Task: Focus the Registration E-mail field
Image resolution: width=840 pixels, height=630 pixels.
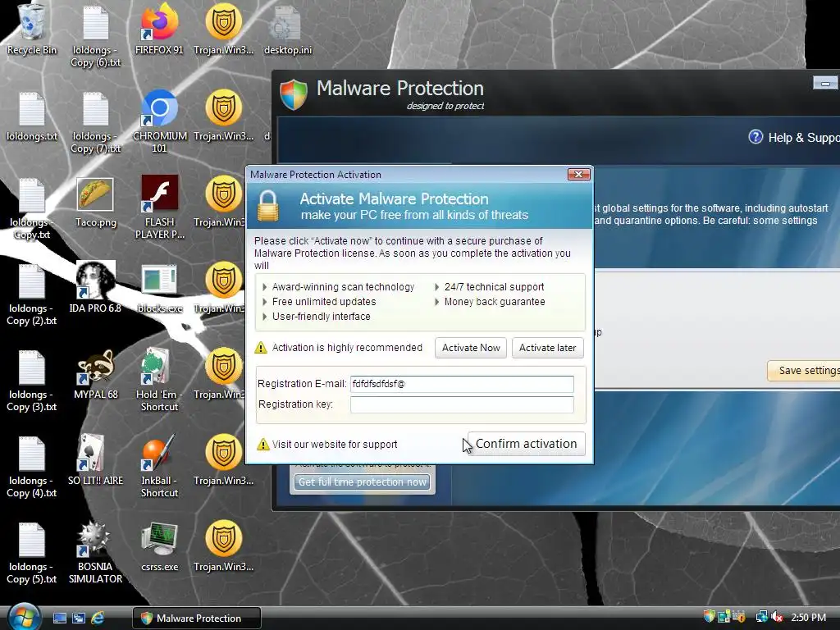Action: coord(462,384)
